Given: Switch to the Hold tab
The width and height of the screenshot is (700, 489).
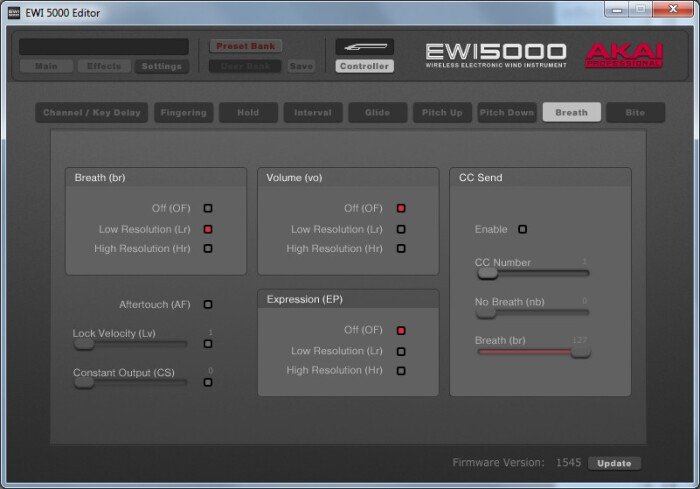Looking at the screenshot, I should (248, 113).
